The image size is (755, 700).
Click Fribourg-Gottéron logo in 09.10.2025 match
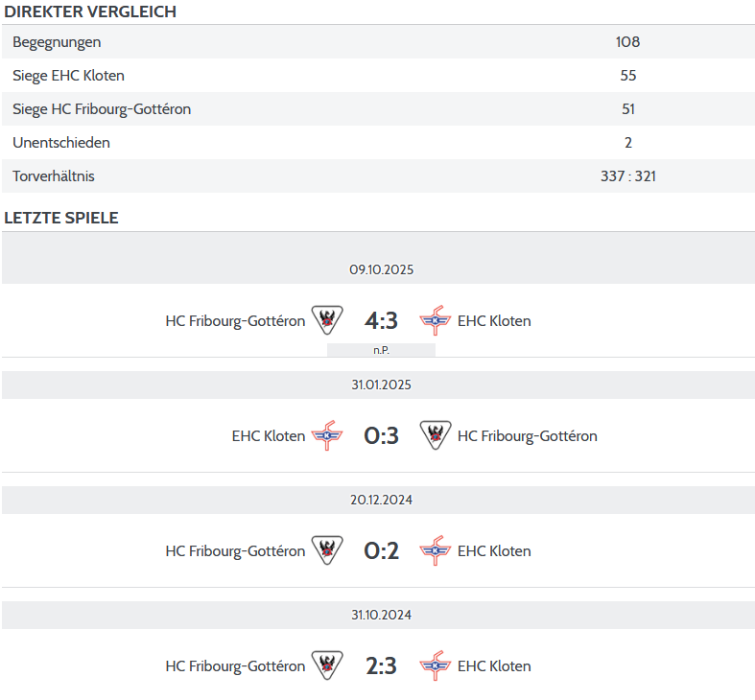pyautogui.click(x=327, y=320)
